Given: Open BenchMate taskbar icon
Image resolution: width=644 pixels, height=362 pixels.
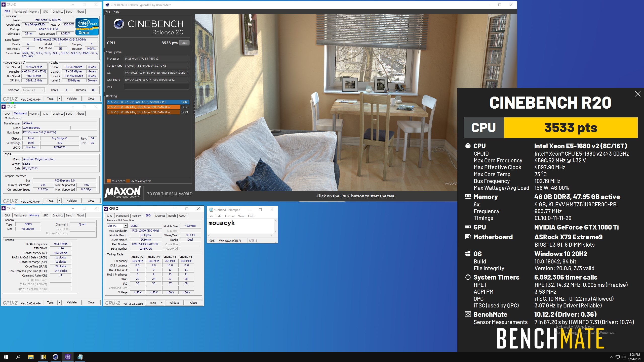Looking at the screenshot, I should (x=43, y=357).
